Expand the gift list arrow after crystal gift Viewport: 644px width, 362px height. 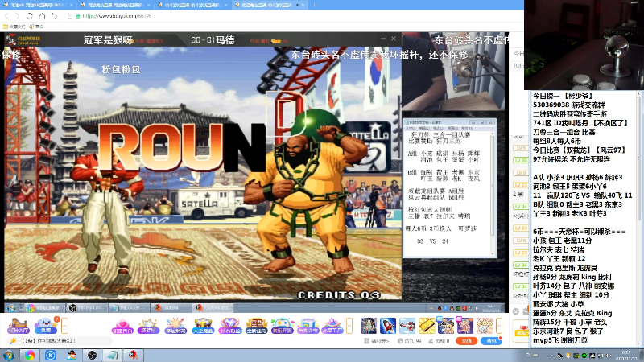[x=349, y=326]
